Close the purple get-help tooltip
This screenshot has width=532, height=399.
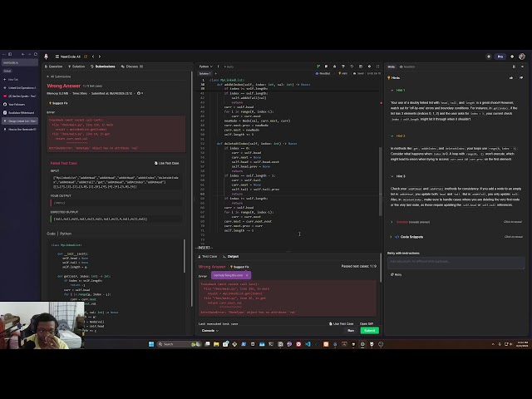247,275
